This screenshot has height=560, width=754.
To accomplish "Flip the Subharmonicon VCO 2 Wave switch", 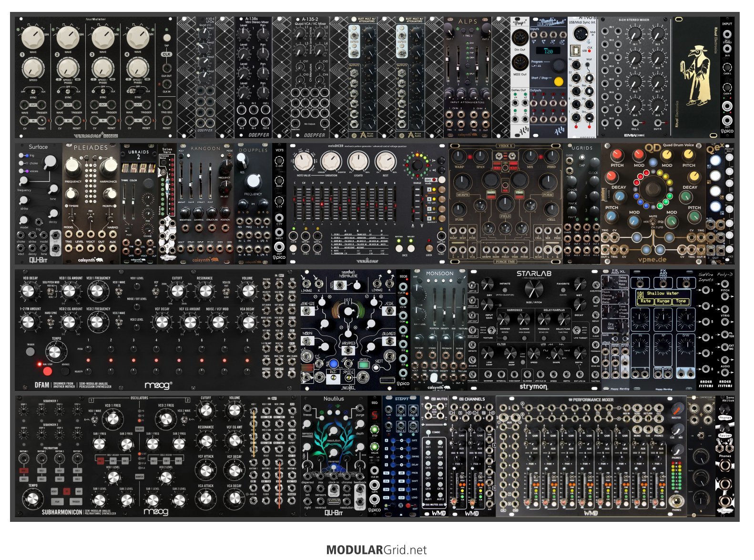I will pyautogui.click(x=184, y=418).
